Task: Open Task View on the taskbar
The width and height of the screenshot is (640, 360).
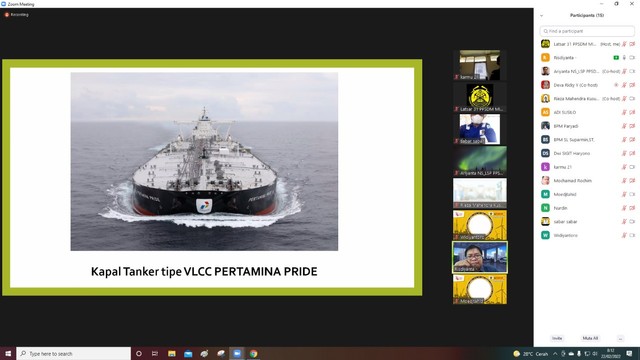Action: click(x=155, y=353)
